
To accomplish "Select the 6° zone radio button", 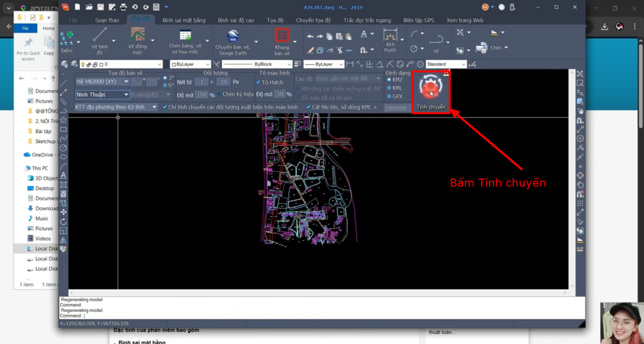I will (165, 85).
